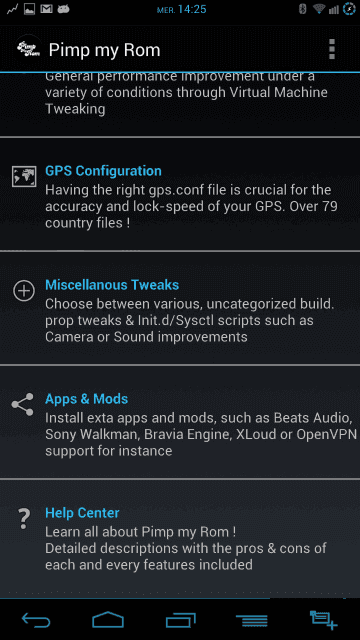The width and height of the screenshot is (360, 640).
Task: Tap the GPS Configuration map icon
Action: (x=24, y=176)
